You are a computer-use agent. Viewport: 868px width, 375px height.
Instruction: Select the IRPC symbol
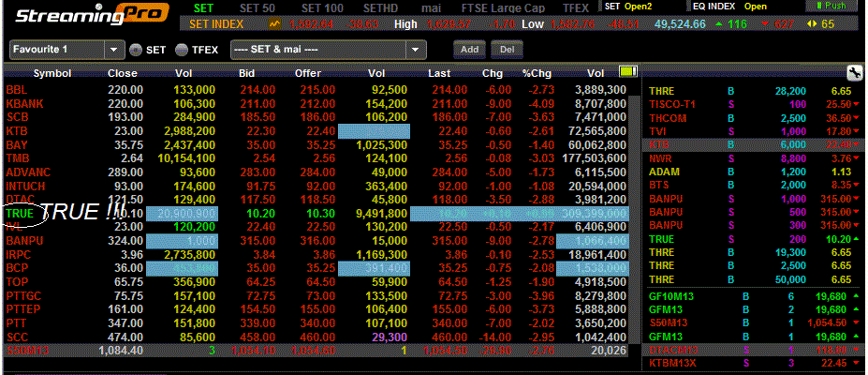(x=20, y=254)
